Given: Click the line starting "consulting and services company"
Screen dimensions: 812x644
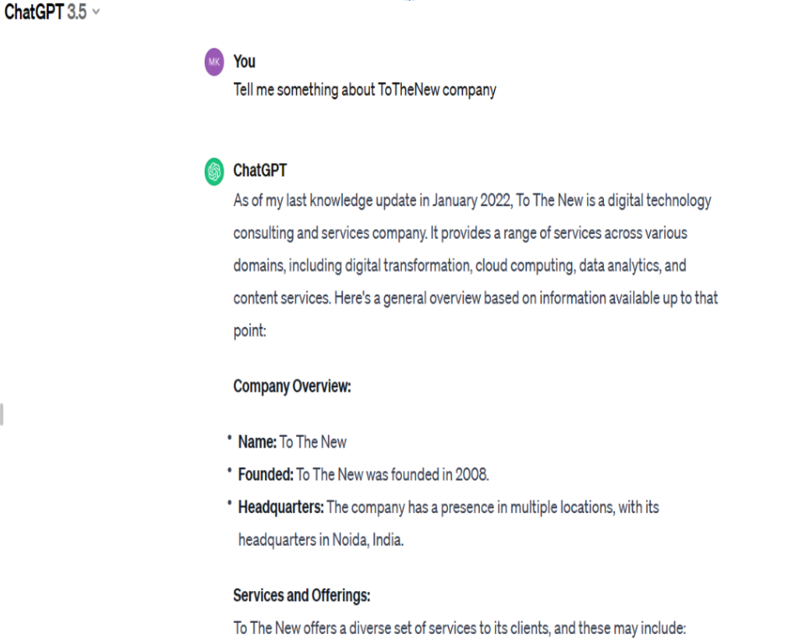Looking at the screenshot, I should [x=460, y=233].
